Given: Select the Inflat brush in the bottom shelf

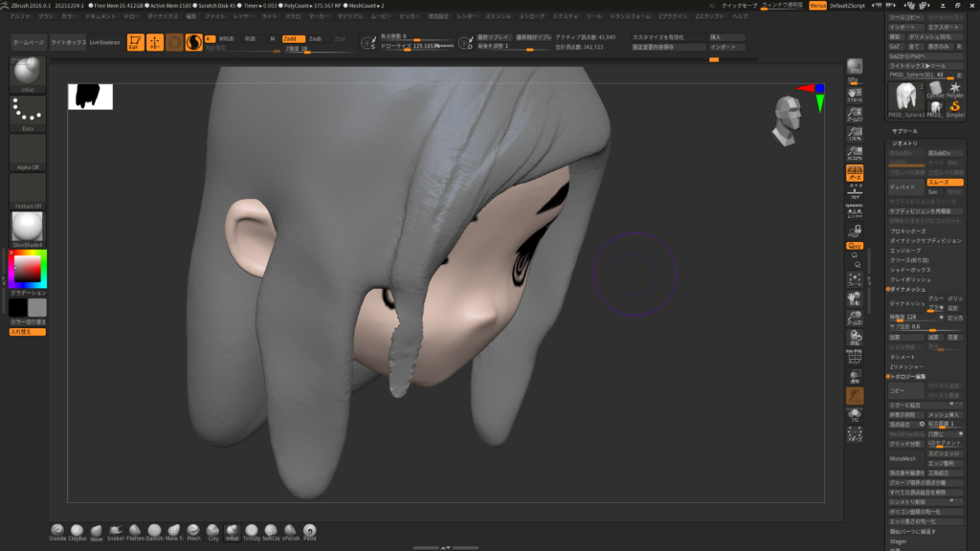Looking at the screenshot, I should coord(232,530).
